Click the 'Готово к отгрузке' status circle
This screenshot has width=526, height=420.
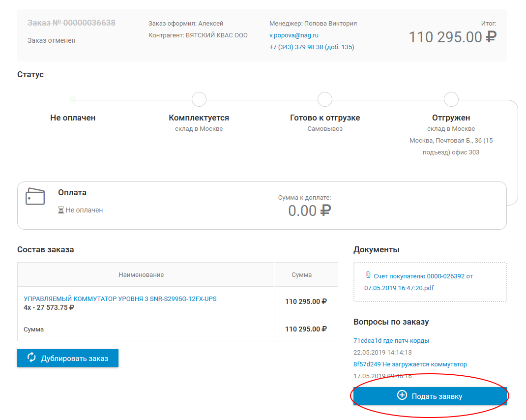pyautogui.click(x=325, y=99)
